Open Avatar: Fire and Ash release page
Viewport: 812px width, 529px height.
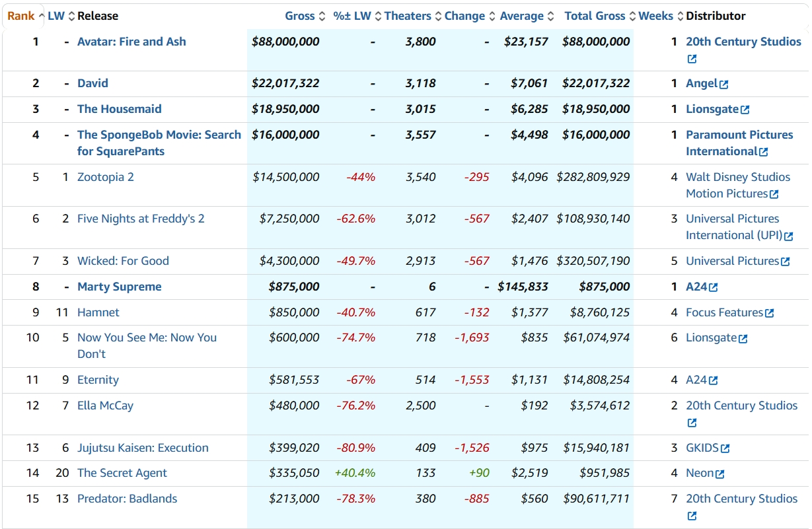click(x=131, y=42)
